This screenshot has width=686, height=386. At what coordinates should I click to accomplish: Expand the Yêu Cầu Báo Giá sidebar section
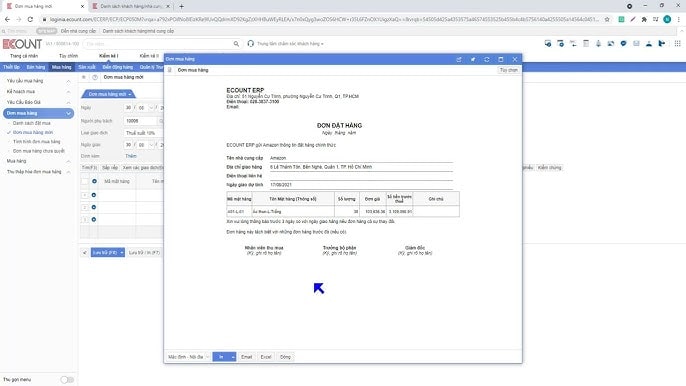[68, 102]
